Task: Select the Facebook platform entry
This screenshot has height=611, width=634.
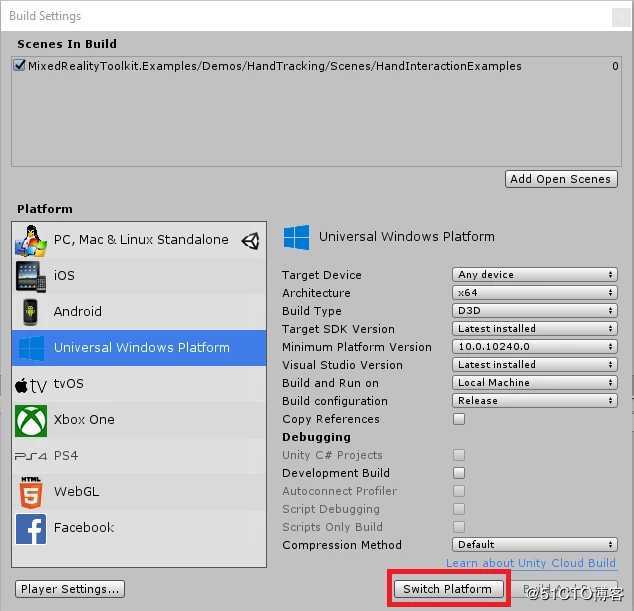Action: (139, 528)
